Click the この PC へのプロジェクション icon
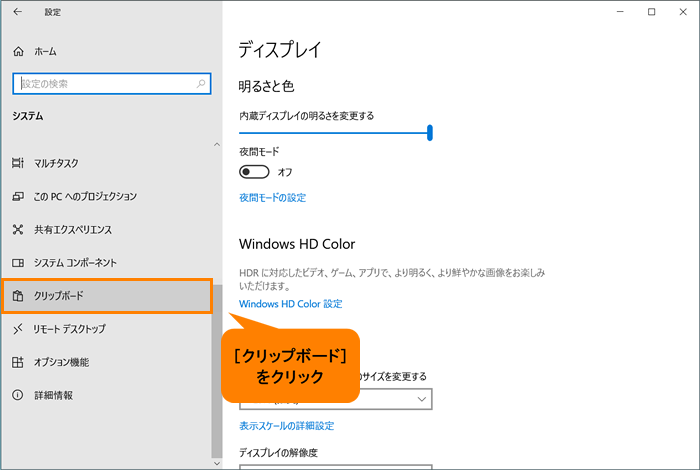This screenshot has width=700, height=470. point(18,196)
